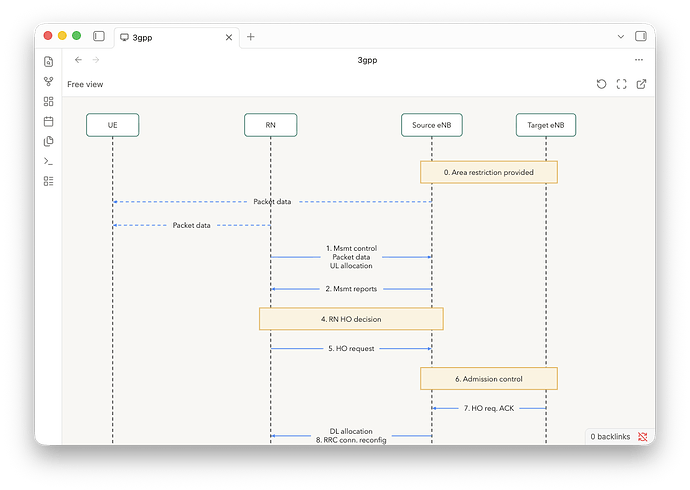Toggle the left sidebar panel

click(x=99, y=36)
